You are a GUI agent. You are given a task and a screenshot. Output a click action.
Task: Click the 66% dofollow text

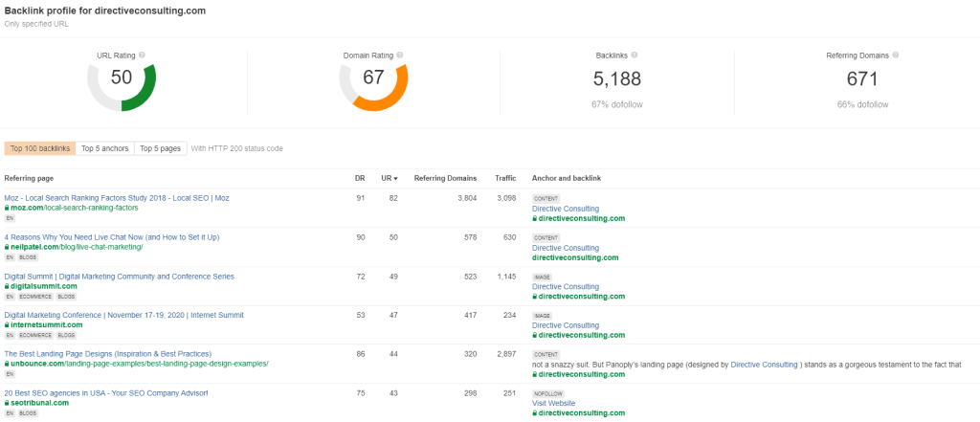pos(862,105)
